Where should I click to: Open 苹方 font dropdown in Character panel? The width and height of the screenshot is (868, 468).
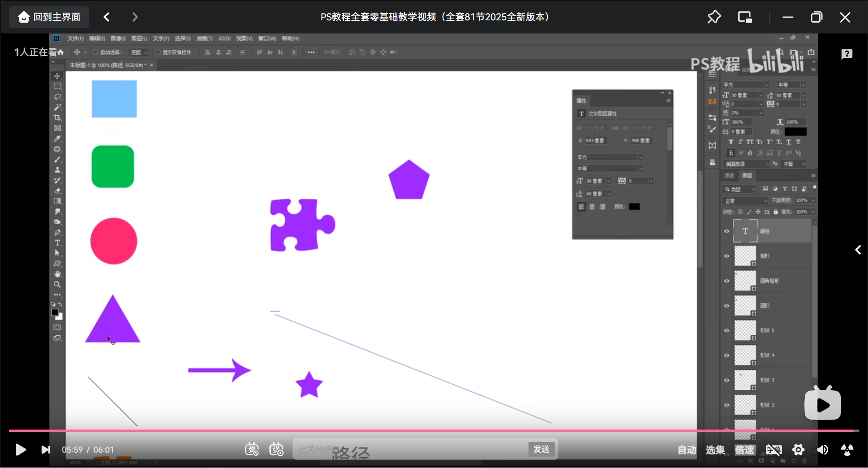[x=746, y=85]
